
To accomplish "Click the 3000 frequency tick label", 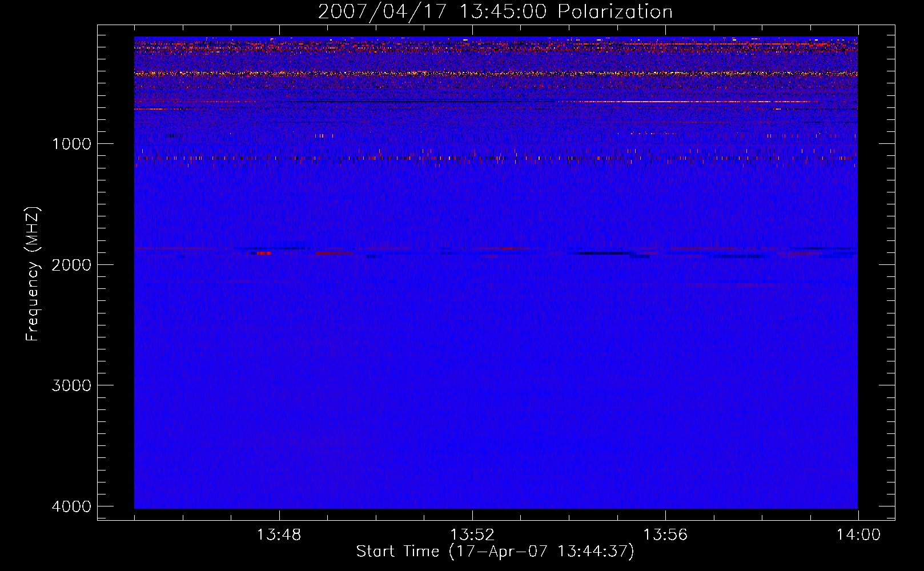I will 71,385.
